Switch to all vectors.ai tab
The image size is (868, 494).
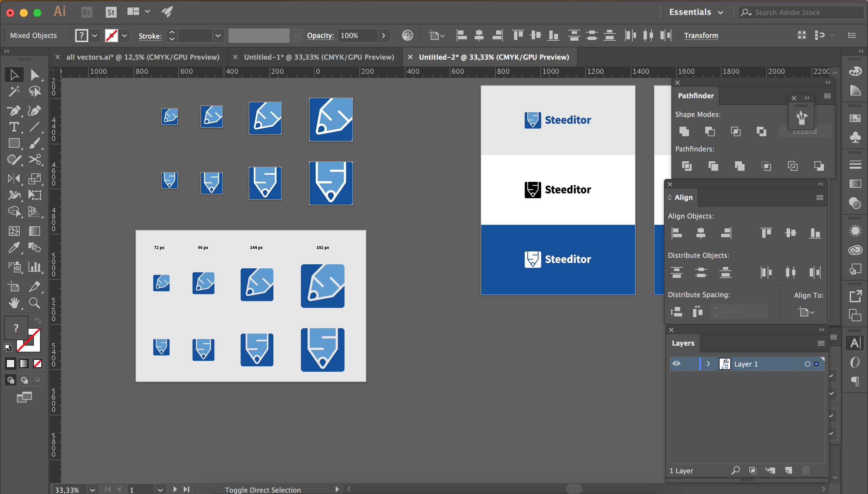point(142,57)
